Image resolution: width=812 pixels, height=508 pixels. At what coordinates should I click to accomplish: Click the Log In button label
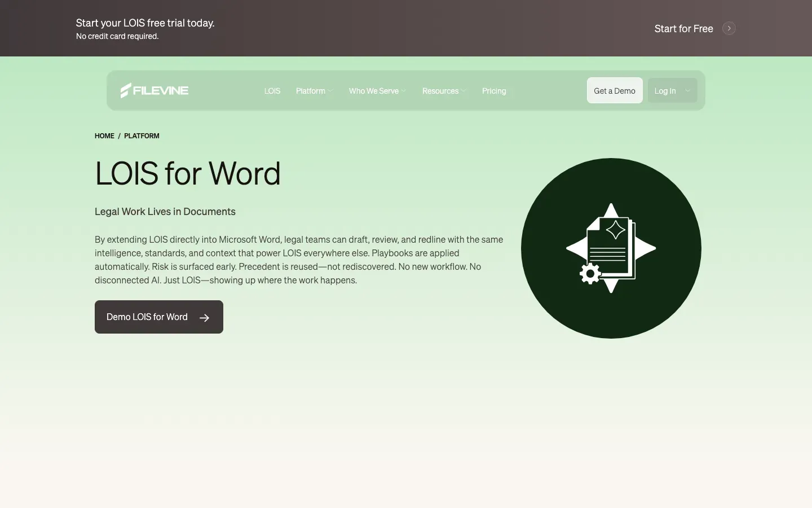click(665, 91)
